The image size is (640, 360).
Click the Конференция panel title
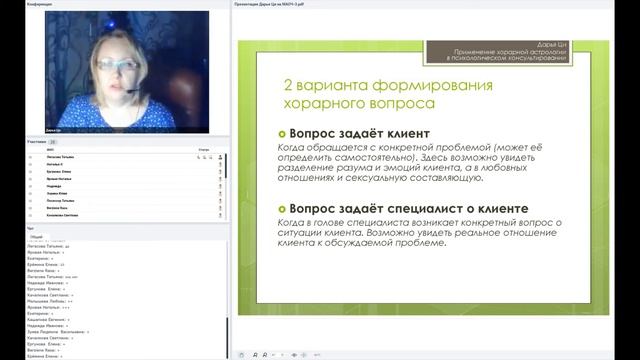(39, 4)
